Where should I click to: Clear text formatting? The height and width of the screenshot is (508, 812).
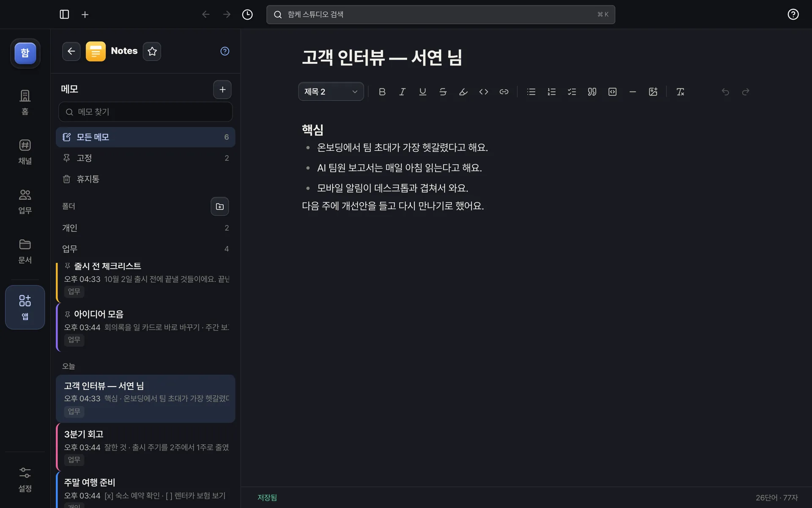click(680, 91)
